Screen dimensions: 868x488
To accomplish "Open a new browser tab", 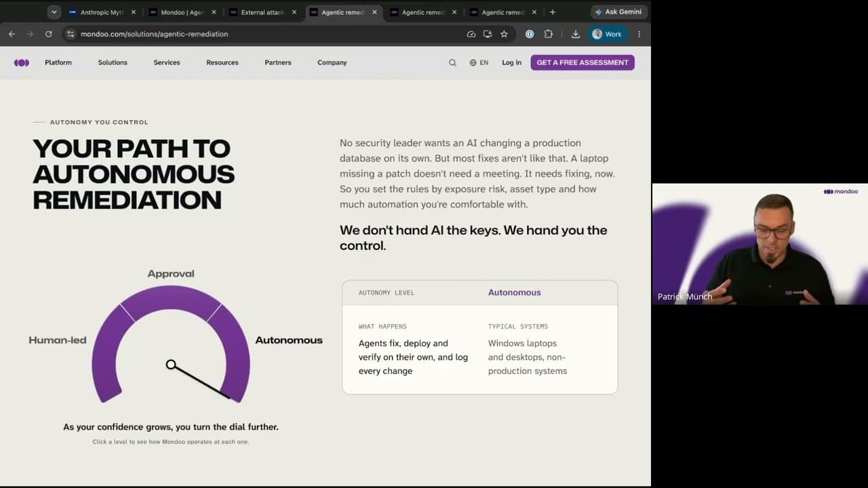I will (x=553, y=12).
